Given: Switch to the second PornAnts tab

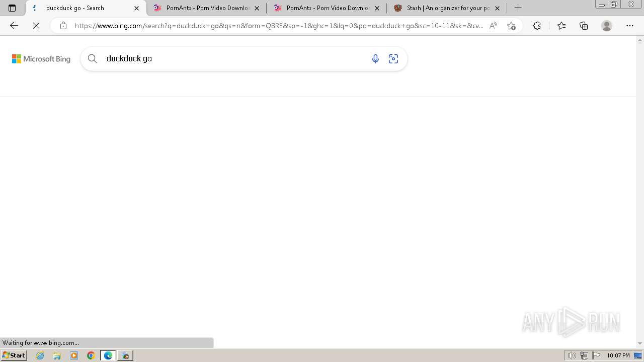Looking at the screenshot, I should pos(327,8).
